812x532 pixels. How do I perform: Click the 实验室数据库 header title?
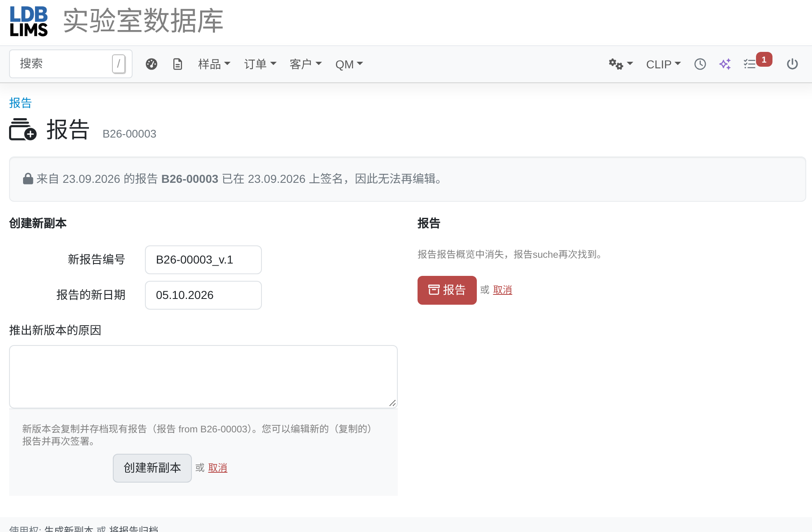click(x=143, y=21)
